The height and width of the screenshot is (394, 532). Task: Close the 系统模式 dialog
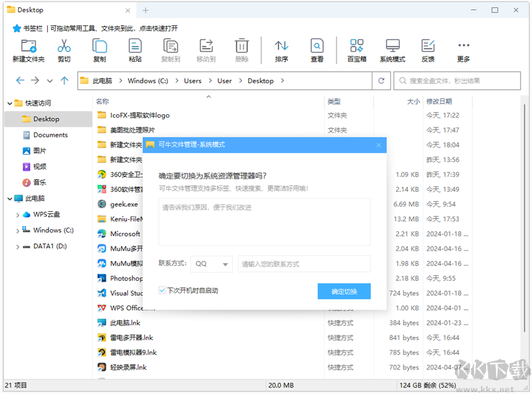coord(378,145)
